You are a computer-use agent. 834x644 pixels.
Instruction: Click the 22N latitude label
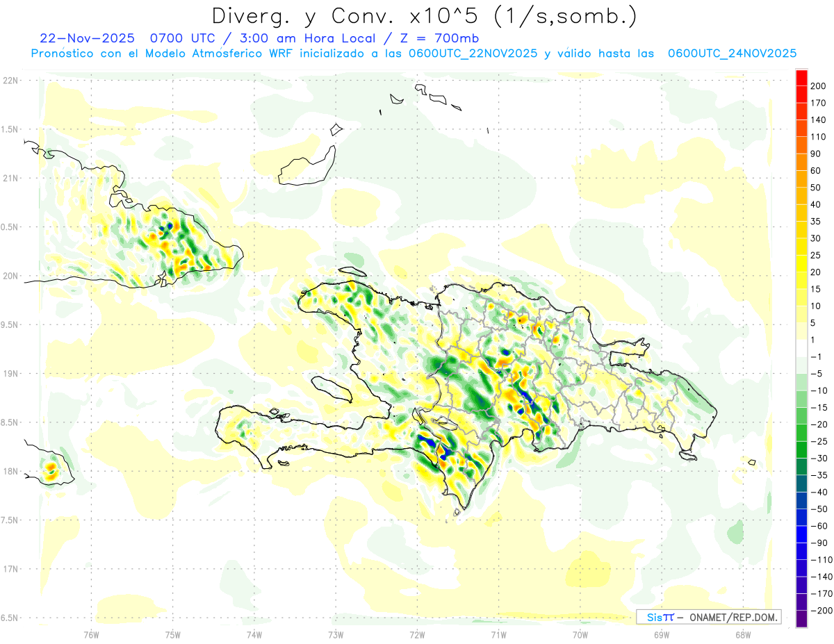(10, 81)
